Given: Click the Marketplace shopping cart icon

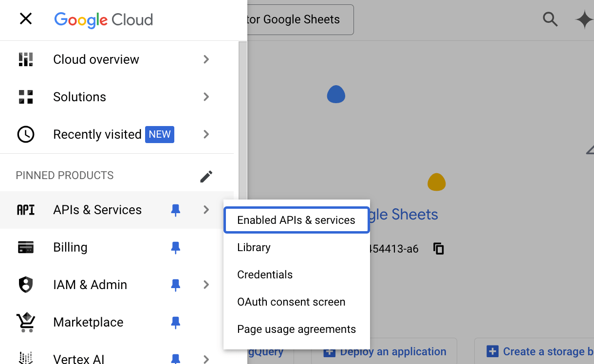Looking at the screenshot, I should pyautogui.click(x=26, y=322).
